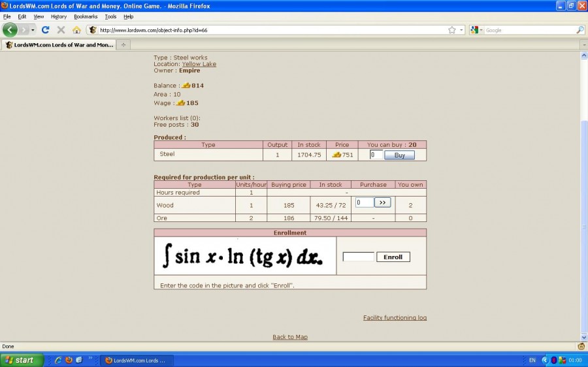588x367 pixels.
Task: Reload the page with the blue Refresh icon
Action: tap(45, 30)
